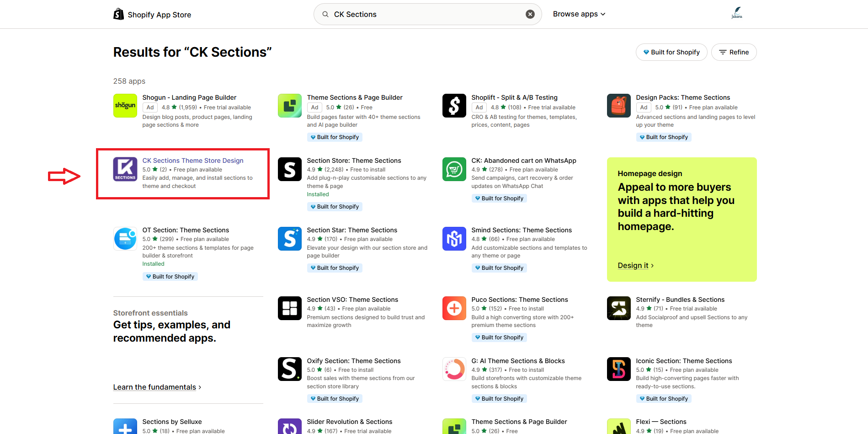
Task: Open the user account avatar menu
Action: click(x=736, y=13)
